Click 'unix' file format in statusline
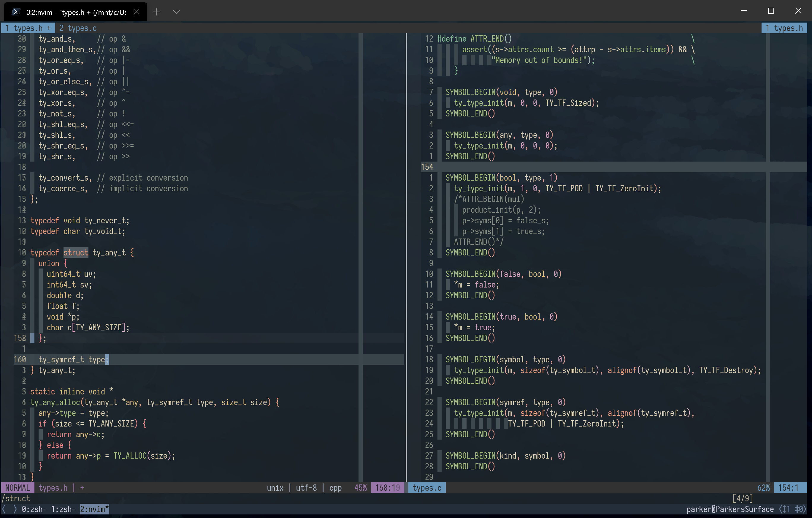The width and height of the screenshot is (812, 518). [x=275, y=488]
